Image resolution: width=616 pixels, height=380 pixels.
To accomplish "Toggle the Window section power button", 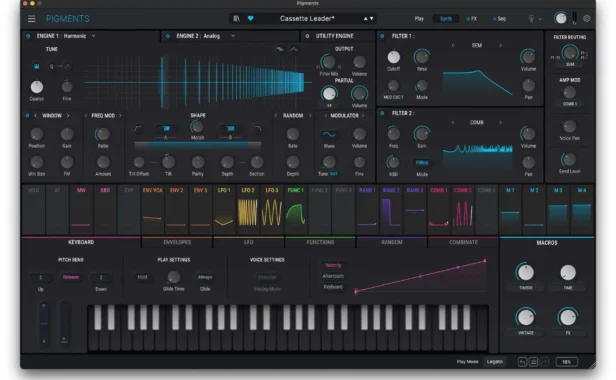I will click(27, 116).
